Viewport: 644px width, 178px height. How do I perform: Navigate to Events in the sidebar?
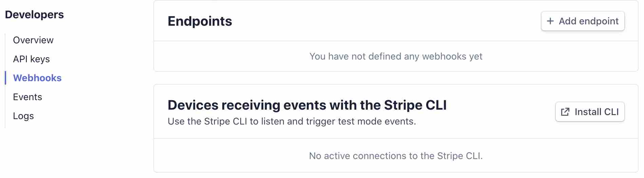pyautogui.click(x=27, y=97)
